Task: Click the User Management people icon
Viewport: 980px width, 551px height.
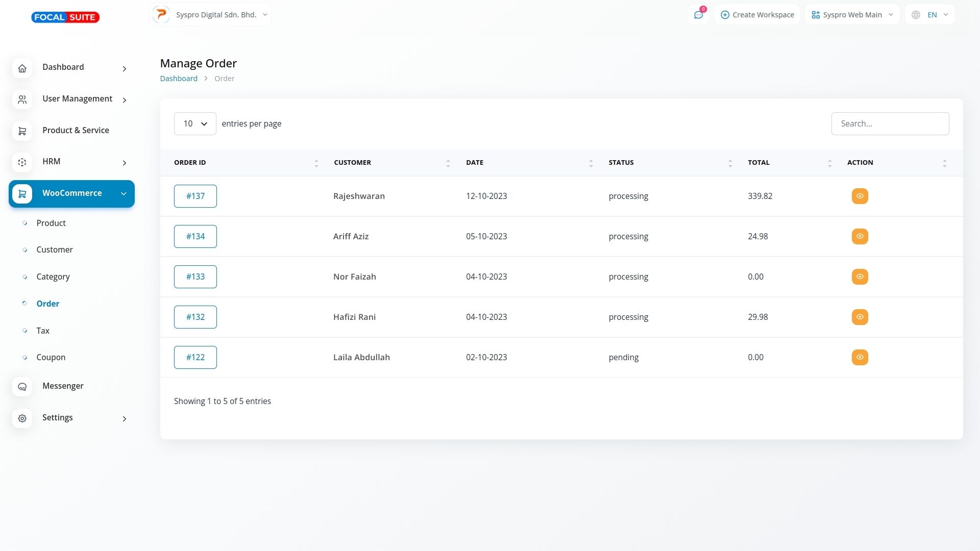Action: (x=22, y=99)
